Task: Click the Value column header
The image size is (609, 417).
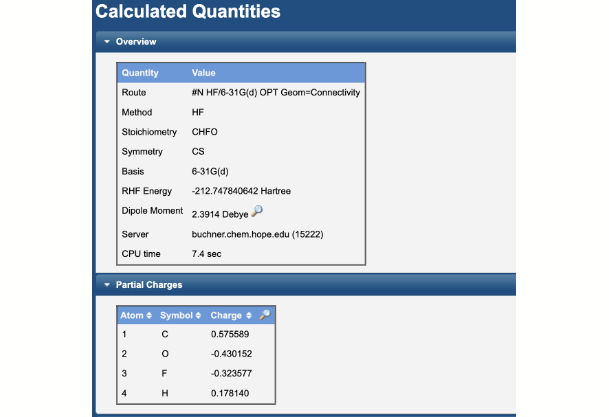Action: pos(203,73)
